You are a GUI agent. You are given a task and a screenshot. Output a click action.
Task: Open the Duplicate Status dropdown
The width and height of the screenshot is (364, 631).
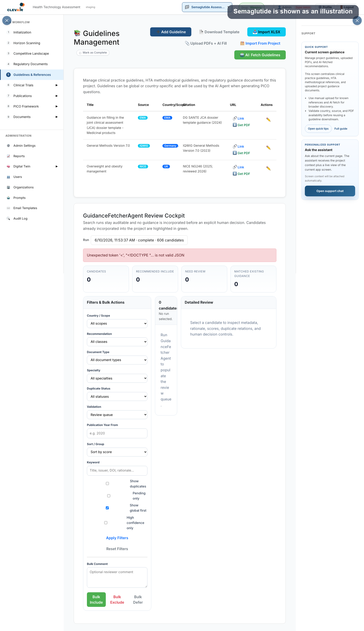117,397
